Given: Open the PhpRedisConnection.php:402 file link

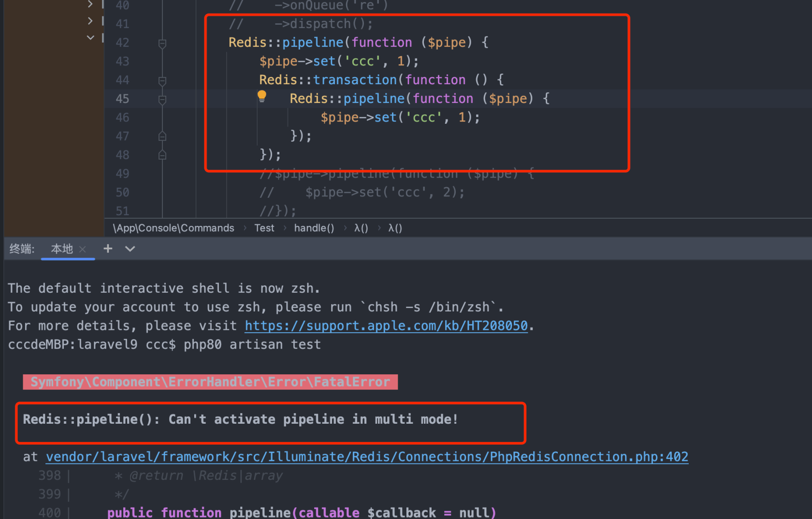Looking at the screenshot, I should (x=367, y=457).
